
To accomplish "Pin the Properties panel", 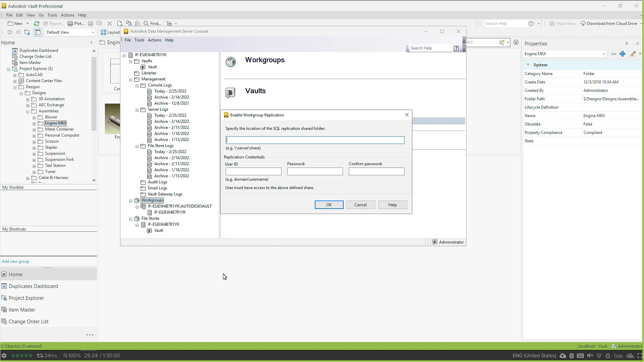I will pyautogui.click(x=627, y=44).
